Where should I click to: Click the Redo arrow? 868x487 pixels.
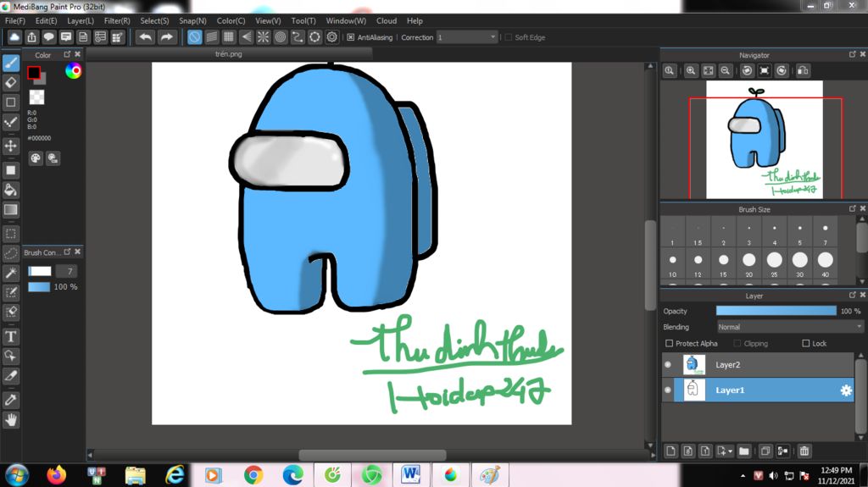166,37
